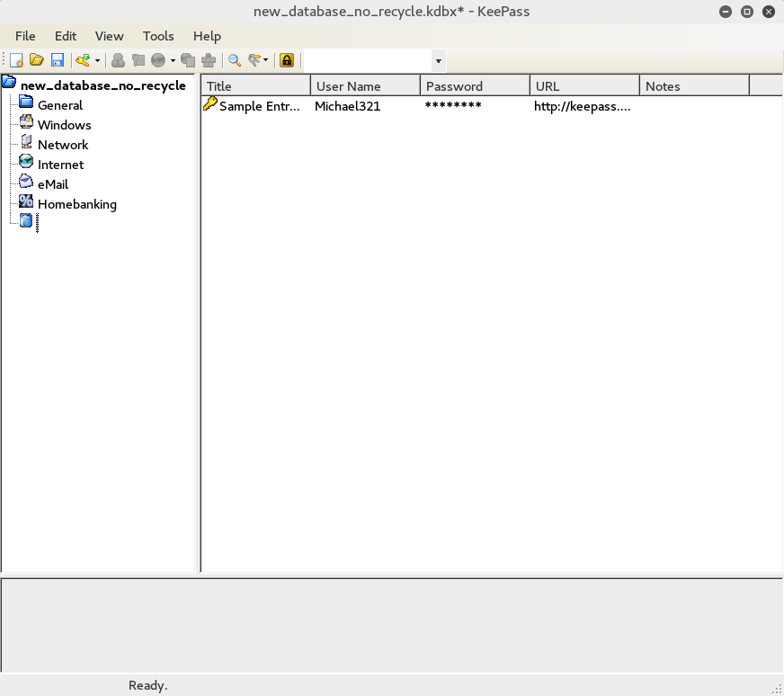Open the Open URL dropdown arrow
The image size is (784, 696).
coord(173,61)
